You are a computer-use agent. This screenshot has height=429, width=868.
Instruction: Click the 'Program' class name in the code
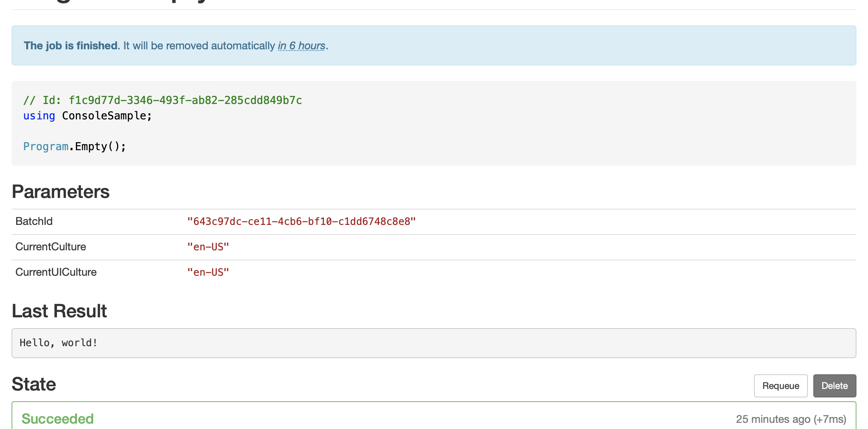click(x=45, y=146)
